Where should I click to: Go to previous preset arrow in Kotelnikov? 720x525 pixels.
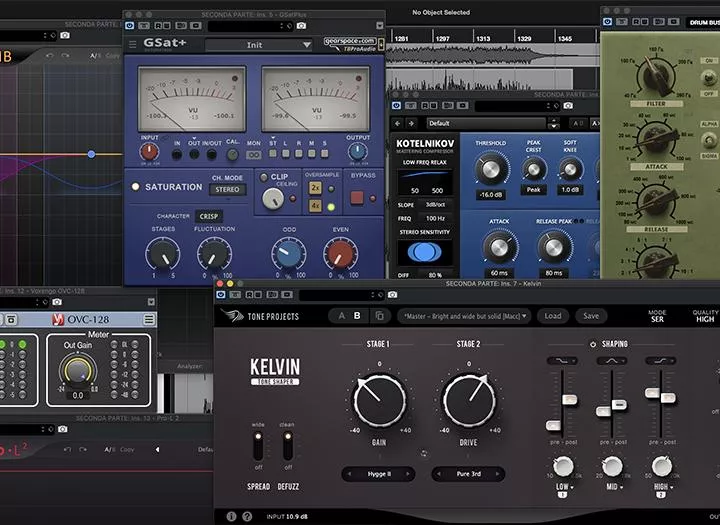(398, 123)
